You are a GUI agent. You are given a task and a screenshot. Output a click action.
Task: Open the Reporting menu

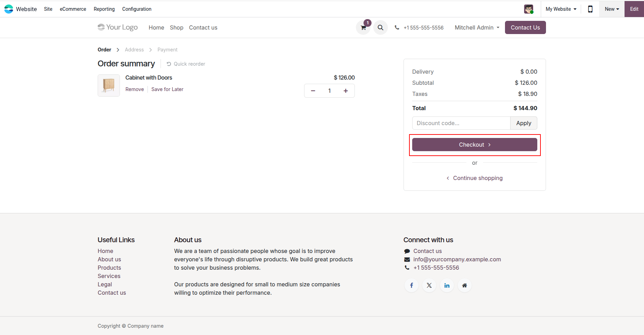tap(104, 9)
